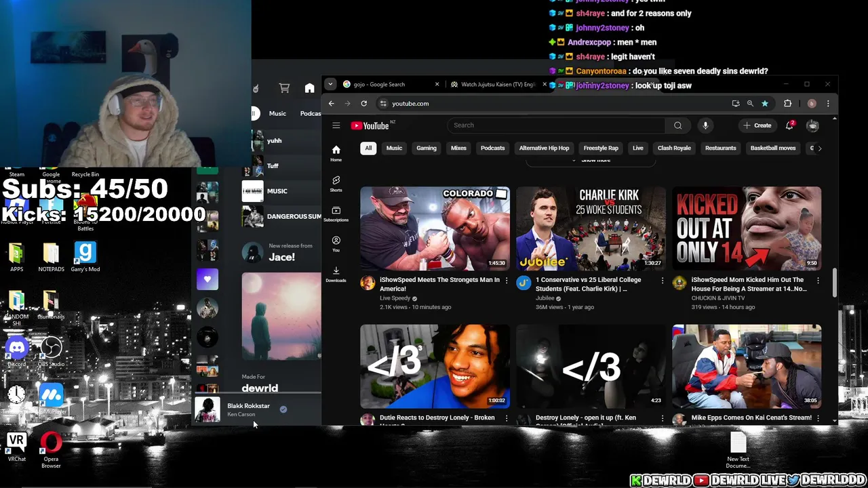
Task: Open 1 Conservative vs 25 Liberal title link
Action: pyautogui.click(x=588, y=284)
